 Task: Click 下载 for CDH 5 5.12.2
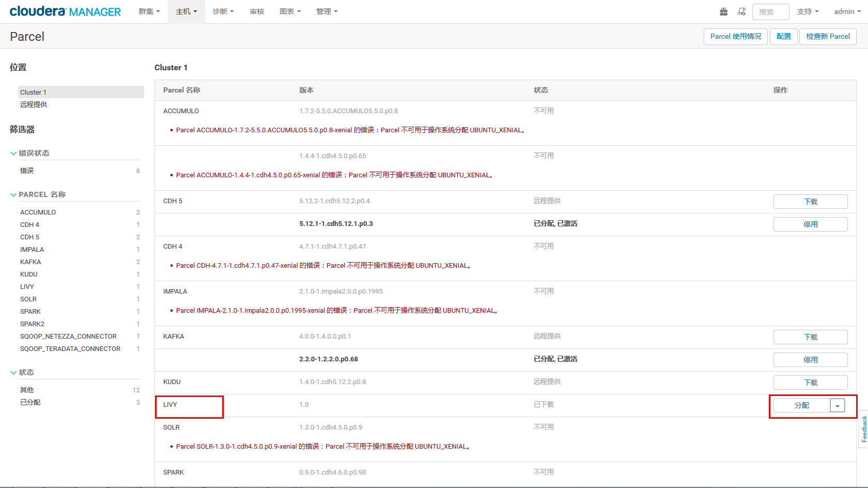(810, 202)
